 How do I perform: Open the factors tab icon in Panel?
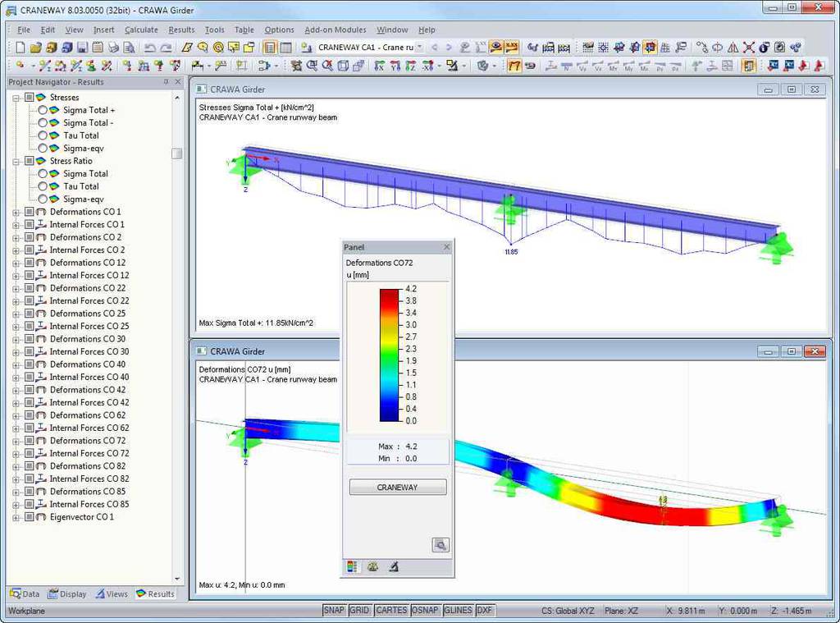[x=372, y=566]
